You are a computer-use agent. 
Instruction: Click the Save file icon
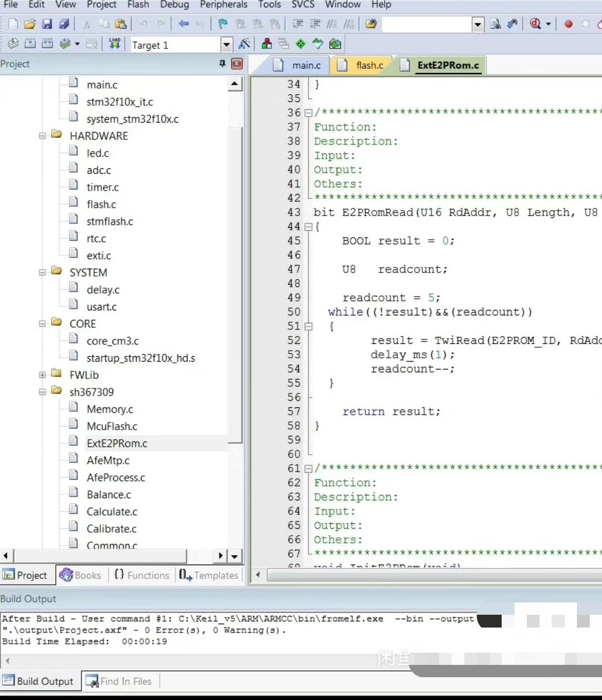click(x=47, y=24)
